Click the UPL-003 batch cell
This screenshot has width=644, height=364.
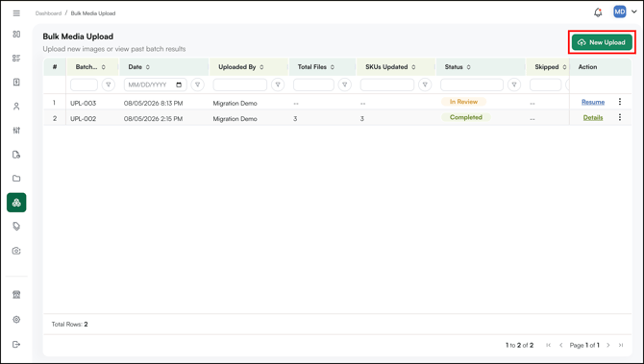tap(83, 103)
